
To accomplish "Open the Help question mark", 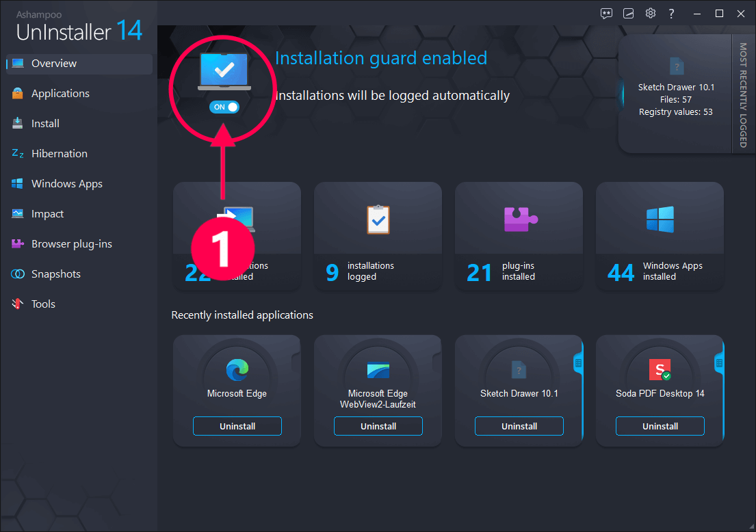I will [671, 13].
